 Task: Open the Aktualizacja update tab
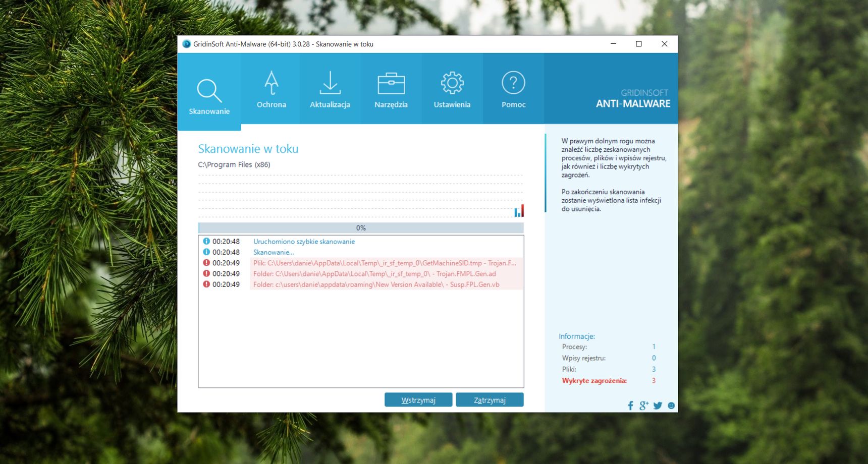pos(330,89)
